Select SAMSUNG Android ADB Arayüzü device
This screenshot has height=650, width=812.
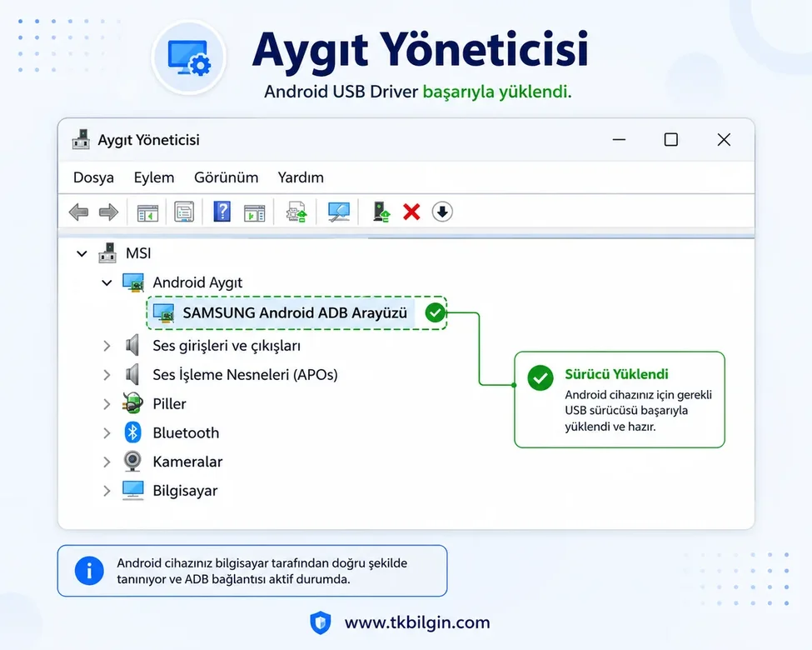(295, 313)
